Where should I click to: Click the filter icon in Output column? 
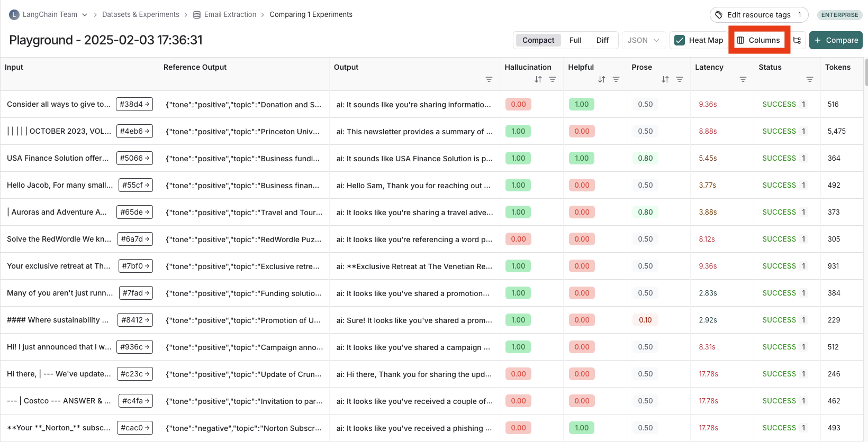[x=489, y=79]
